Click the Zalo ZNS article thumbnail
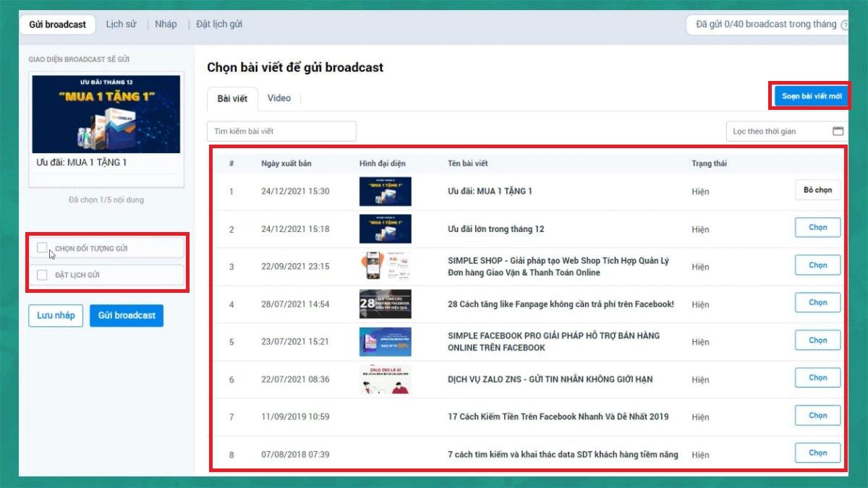868x488 pixels. (x=385, y=380)
